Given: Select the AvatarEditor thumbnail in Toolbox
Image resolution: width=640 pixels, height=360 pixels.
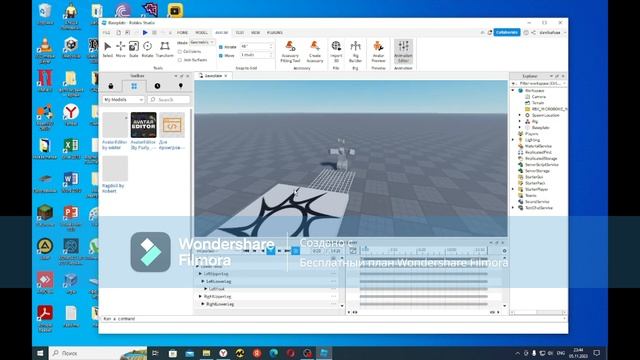Looking at the screenshot, I should tap(143, 125).
